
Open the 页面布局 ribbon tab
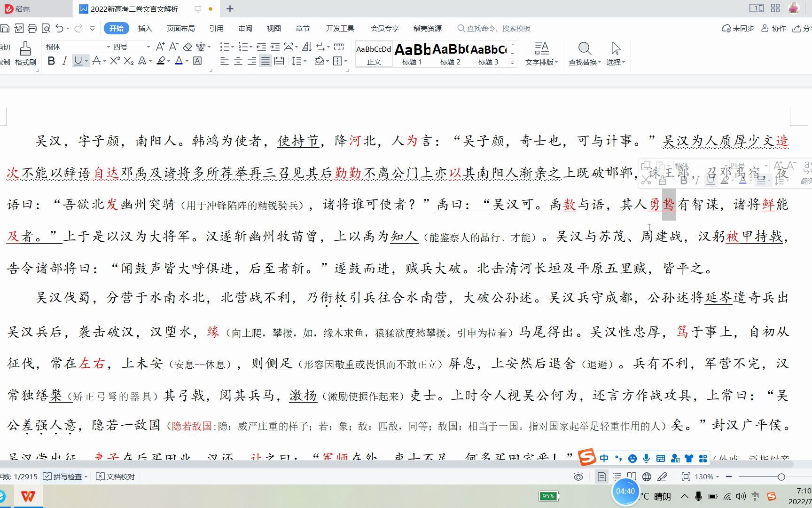coord(180,29)
